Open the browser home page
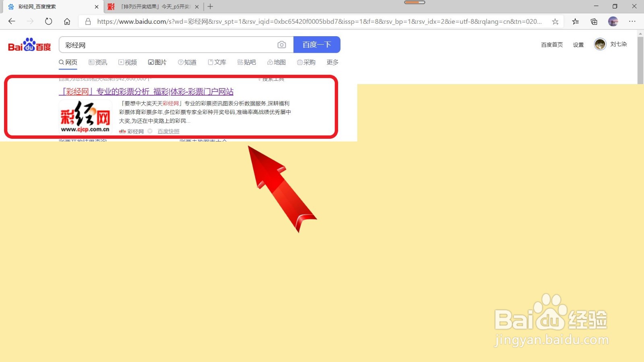Viewport: 644px width, 362px height. (x=67, y=21)
